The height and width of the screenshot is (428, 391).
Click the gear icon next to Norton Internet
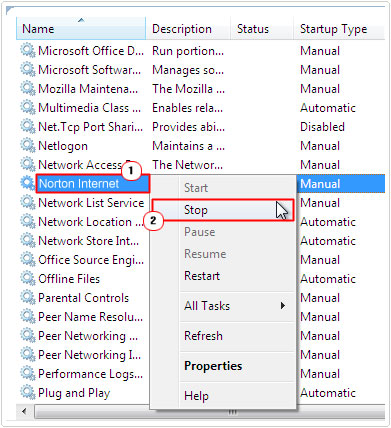(27, 184)
